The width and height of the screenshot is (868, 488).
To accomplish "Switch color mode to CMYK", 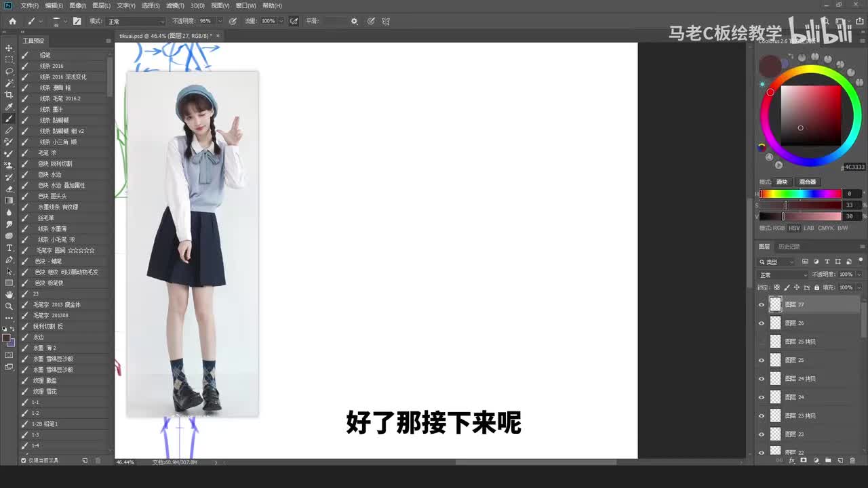I will point(826,228).
